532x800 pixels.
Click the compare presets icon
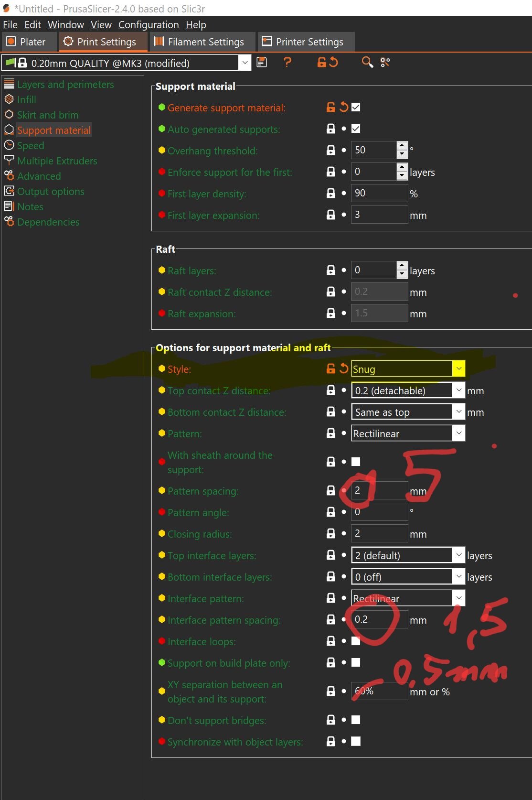385,62
